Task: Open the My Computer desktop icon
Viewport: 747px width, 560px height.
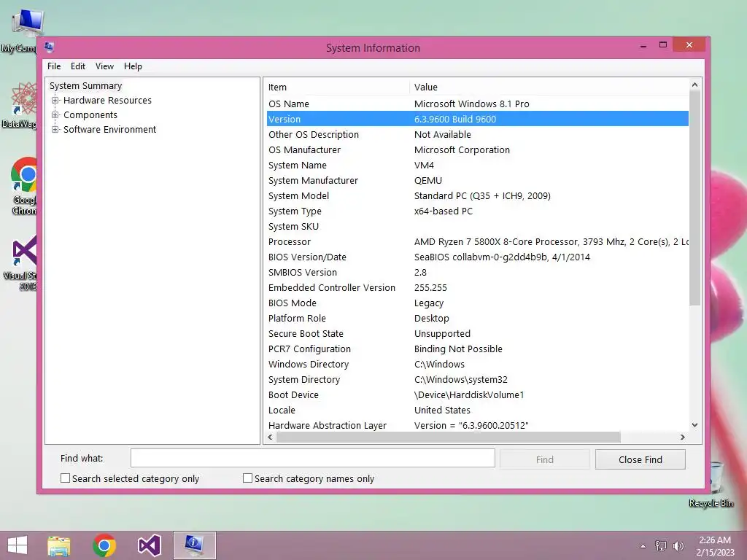Action: point(21,28)
